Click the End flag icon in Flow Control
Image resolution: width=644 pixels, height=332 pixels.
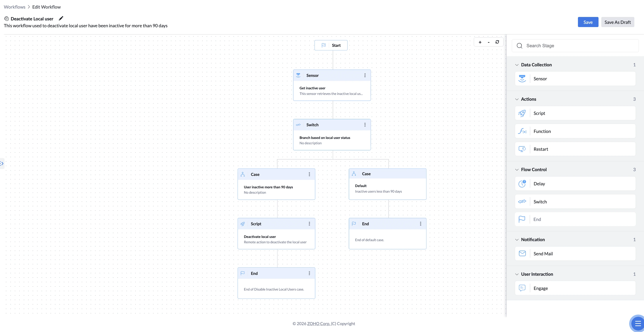522,219
